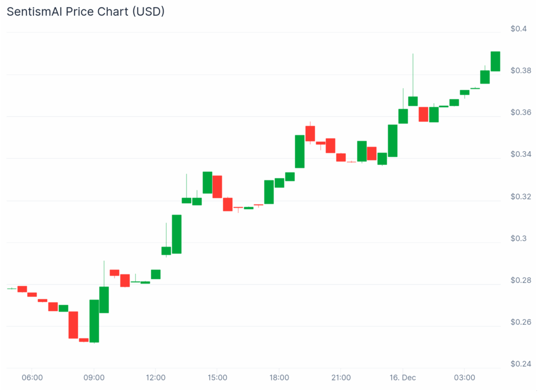
Task: Select the 15:00 time axis label
Action: tap(218, 377)
